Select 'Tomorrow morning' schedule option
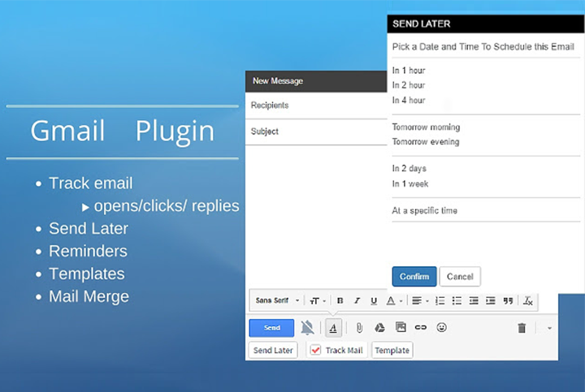The image size is (585, 392). (x=426, y=127)
